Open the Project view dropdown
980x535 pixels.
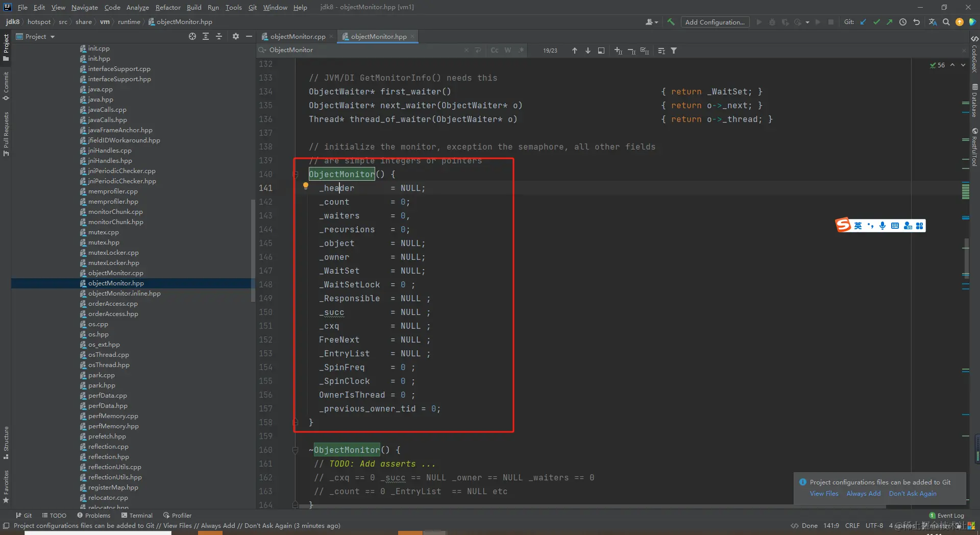tap(35, 36)
